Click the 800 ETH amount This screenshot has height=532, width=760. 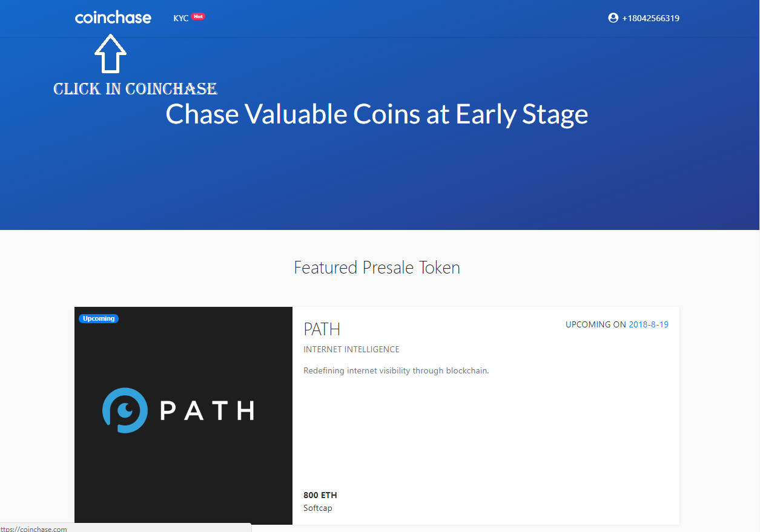[x=320, y=495]
